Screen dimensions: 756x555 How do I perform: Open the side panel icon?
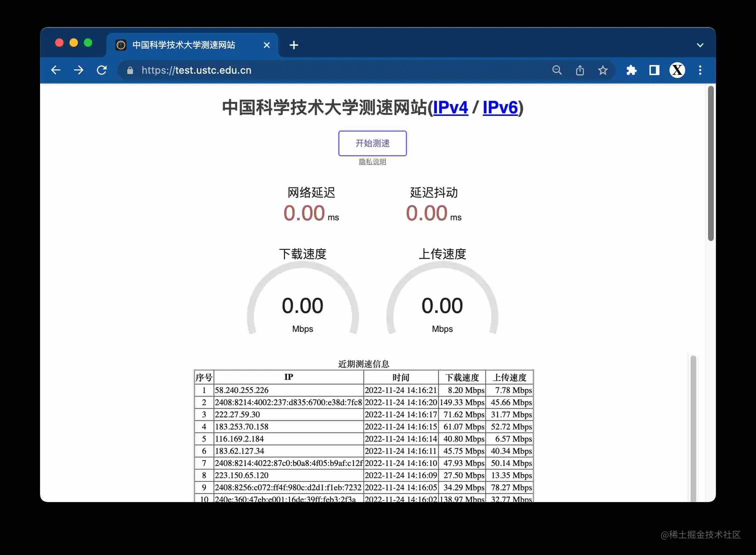click(653, 70)
